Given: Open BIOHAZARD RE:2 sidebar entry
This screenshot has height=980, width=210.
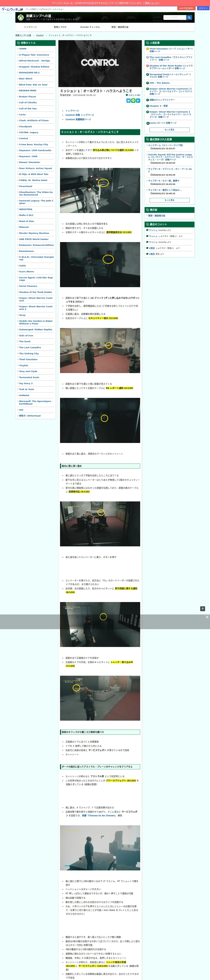Looking at the screenshot, I should click(29, 73).
